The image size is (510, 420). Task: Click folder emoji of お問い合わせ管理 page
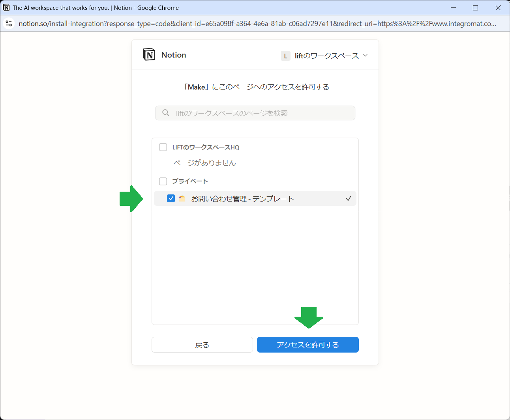tap(182, 199)
